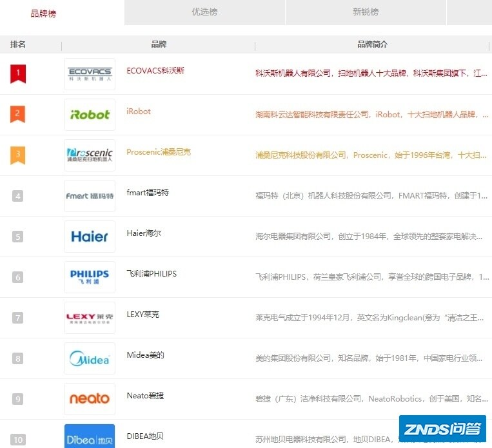Click the 品牌 column header
Viewport: 492px width, 448px height.
click(x=159, y=44)
